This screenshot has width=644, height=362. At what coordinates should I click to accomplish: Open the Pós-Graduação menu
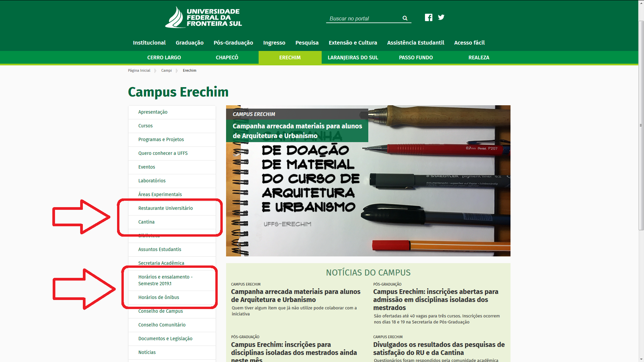(233, 43)
